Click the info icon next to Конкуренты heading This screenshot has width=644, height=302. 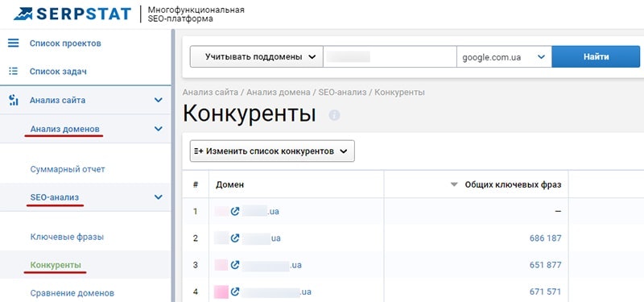click(334, 115)
